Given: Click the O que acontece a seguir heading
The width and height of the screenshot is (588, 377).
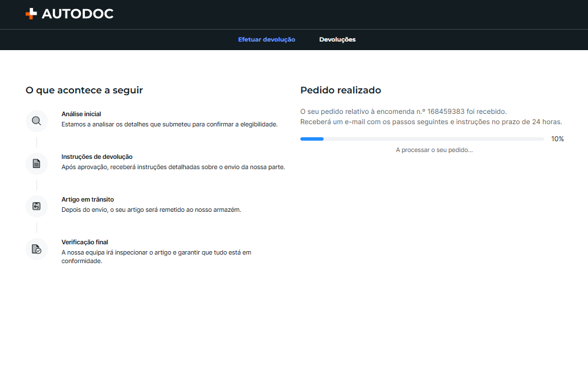Looking at the screenshot, I should (x=84, y=91).
